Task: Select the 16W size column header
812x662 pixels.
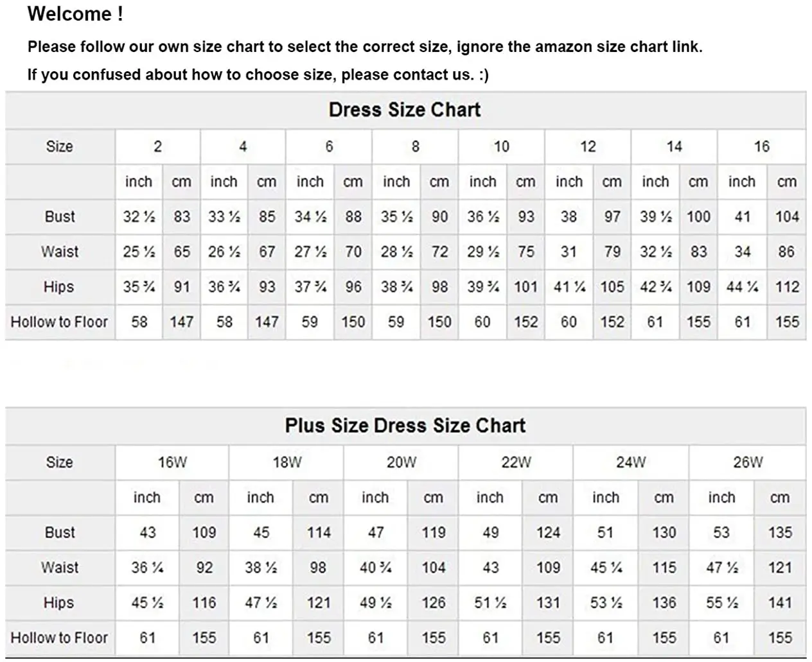Action: point(172,462)
